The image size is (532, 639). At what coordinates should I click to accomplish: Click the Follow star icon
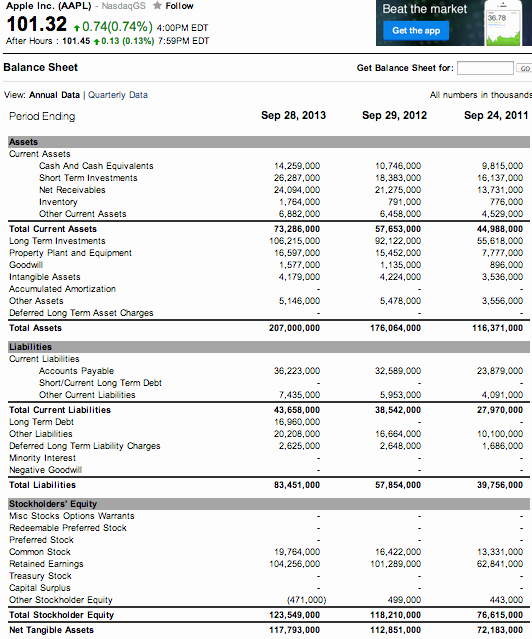[x=157, y=6]
